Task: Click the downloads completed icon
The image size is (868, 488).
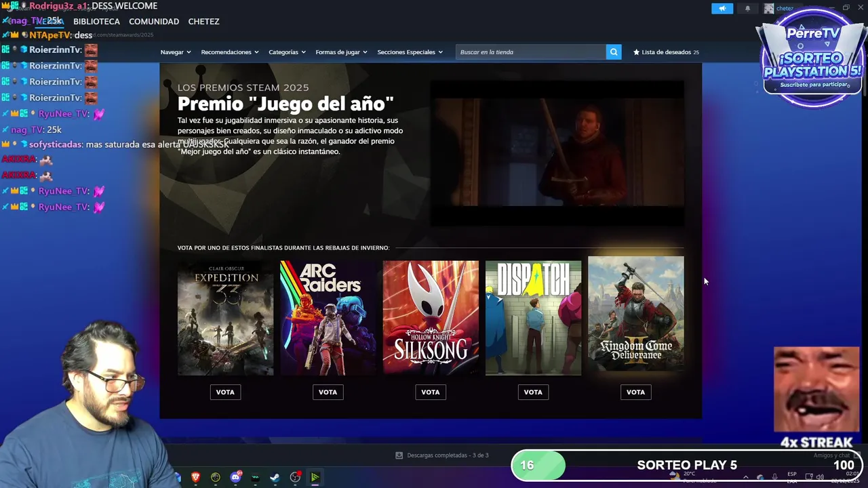Action: tap(399, 455)
